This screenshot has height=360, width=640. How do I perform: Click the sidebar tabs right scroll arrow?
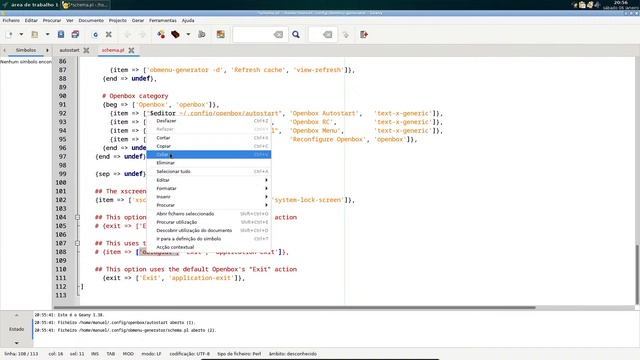[x=47, y=50]
